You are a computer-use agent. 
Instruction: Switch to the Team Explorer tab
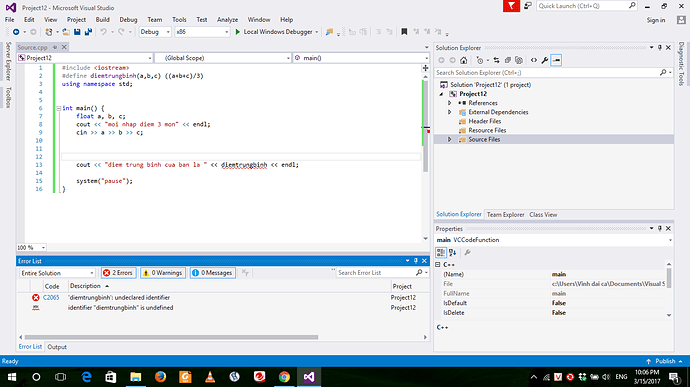point(506,215)
